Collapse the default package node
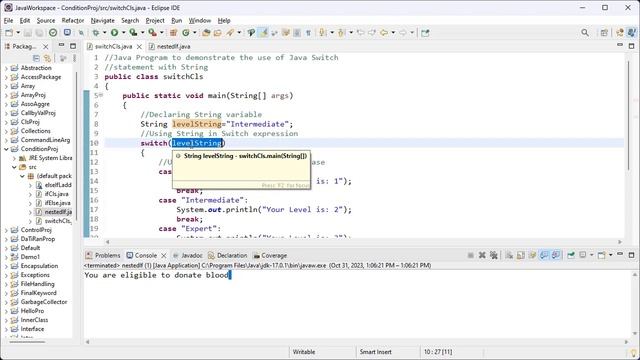 22,176
